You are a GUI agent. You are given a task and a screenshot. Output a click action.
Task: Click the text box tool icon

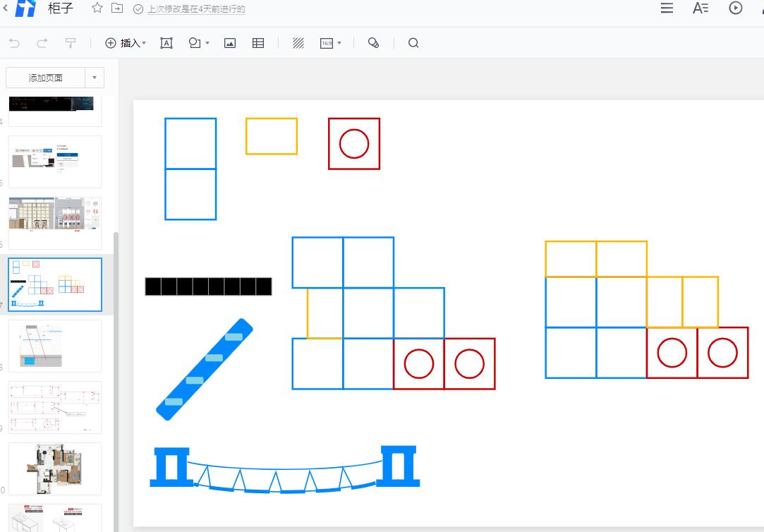point(166,43)
